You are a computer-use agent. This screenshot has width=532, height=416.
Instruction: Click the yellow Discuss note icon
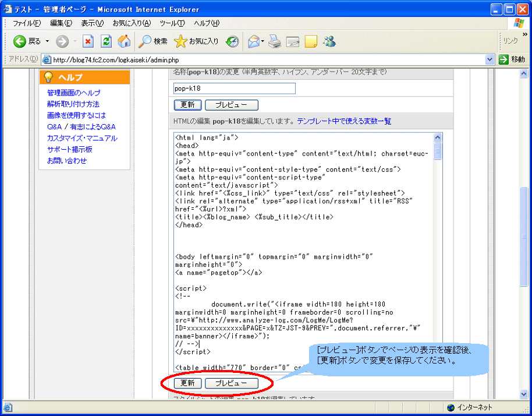tap(311, 41)
